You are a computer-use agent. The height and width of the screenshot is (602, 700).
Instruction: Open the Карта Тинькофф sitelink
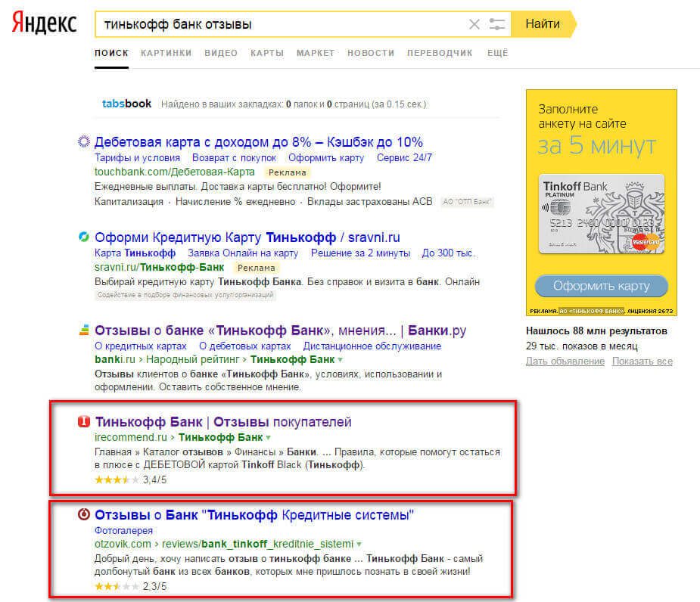[x=135, y=253]
